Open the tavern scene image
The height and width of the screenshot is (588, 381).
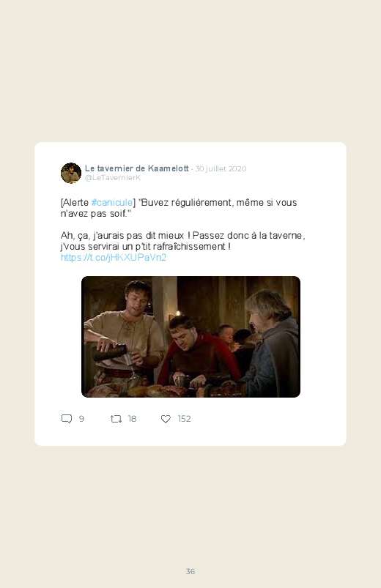[x=190, y=337]
